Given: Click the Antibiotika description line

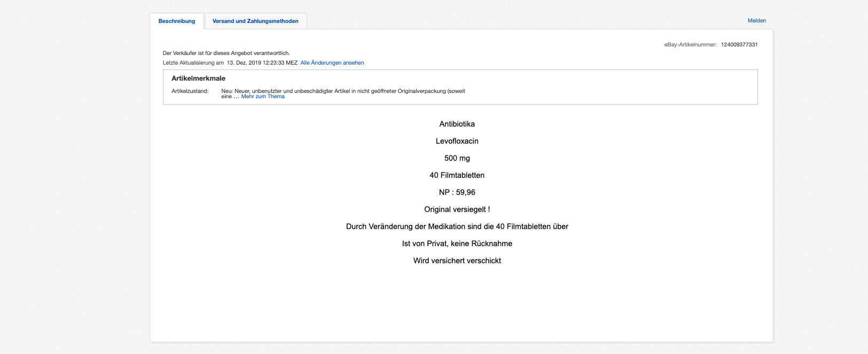Looking at the screenshot, I should tap(457, 124).
